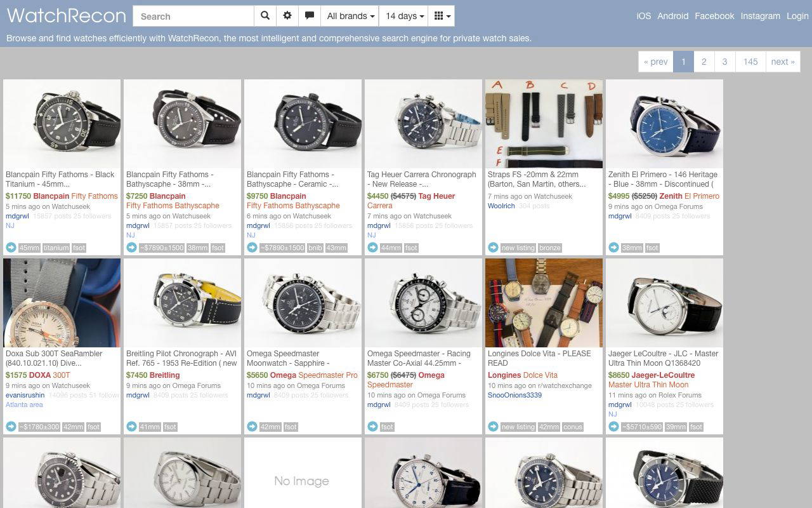
Task: Jump to page 145 of results
Action: click(750, 62)
